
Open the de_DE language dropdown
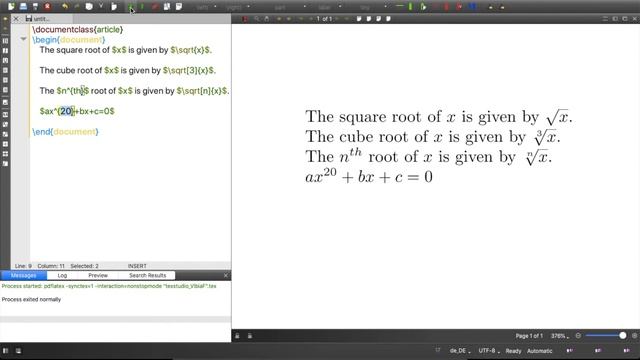click(460, 351)
